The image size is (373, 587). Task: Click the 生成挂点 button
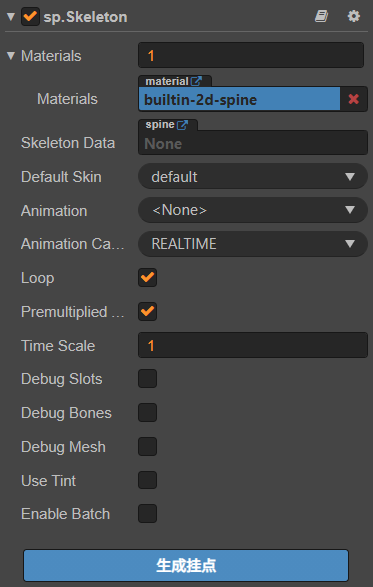click(186, 565)
